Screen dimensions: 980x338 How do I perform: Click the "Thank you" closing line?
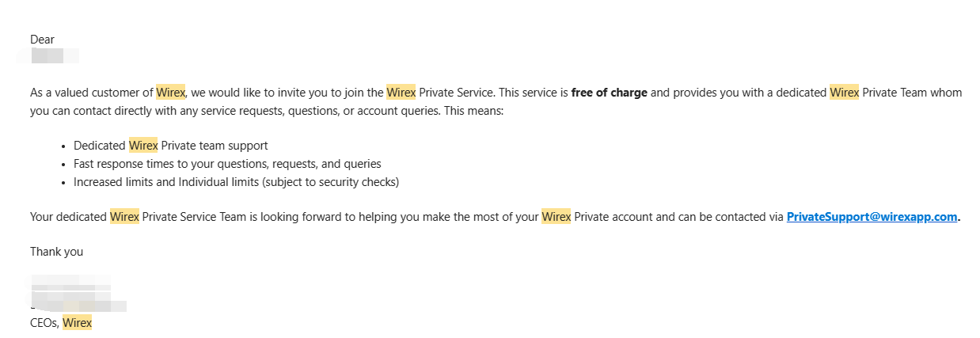pyautogui.click(x=56, y=252)
